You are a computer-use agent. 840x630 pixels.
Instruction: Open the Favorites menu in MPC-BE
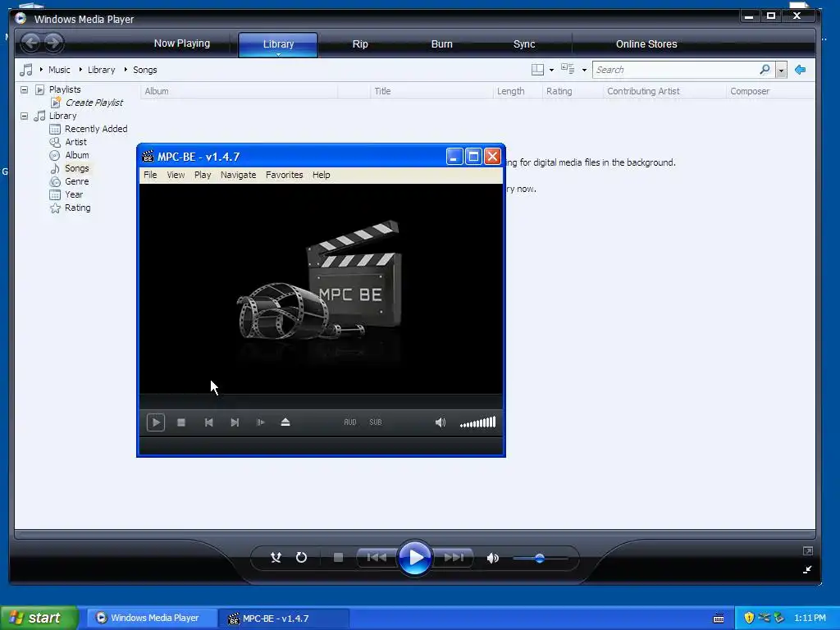click(285, 175)
